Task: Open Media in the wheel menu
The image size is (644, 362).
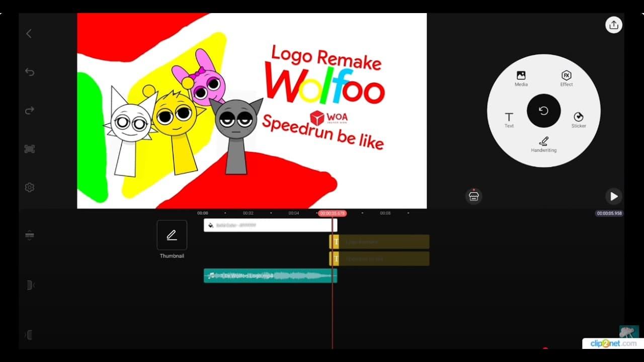Action: click(521, 78)
